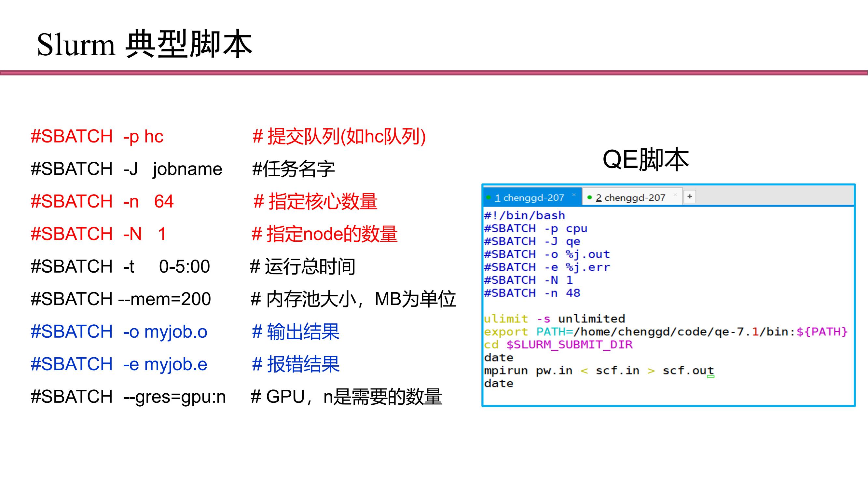
Task: Click the terminal line '#!/bin/bash'
Action: coord(525,215)
